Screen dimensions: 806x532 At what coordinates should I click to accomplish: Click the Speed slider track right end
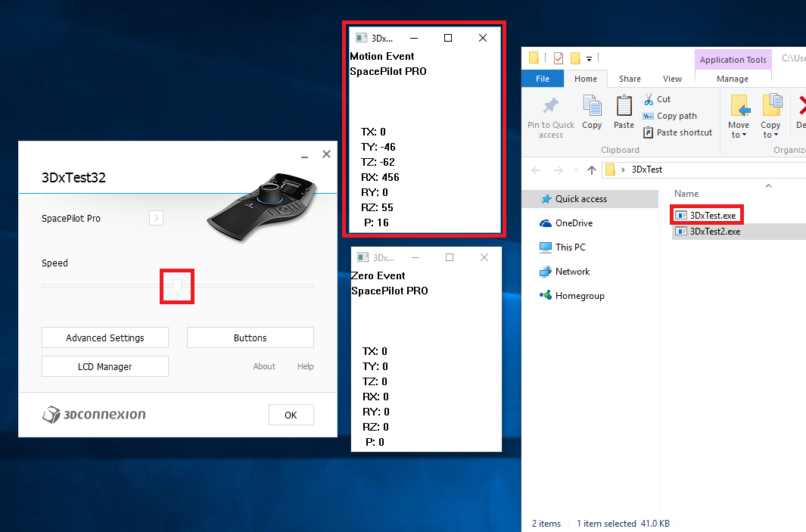point(311,285)
